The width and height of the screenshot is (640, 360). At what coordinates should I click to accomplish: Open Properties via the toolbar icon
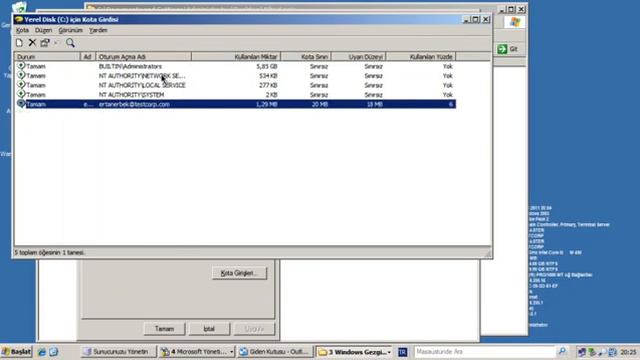click(x=45, y=43)
